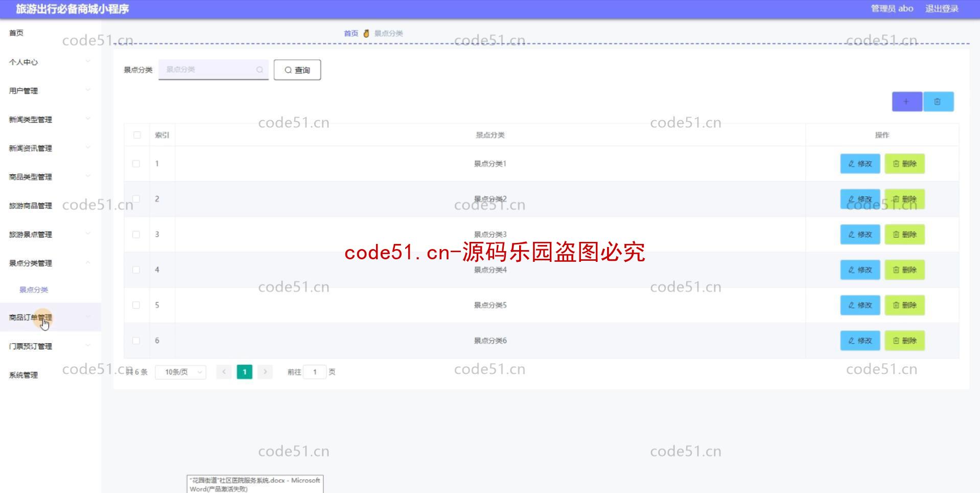Click 管理员 abo account label
Screen dimensions: 980x493
pyautogui.click(x=892, y=9)
